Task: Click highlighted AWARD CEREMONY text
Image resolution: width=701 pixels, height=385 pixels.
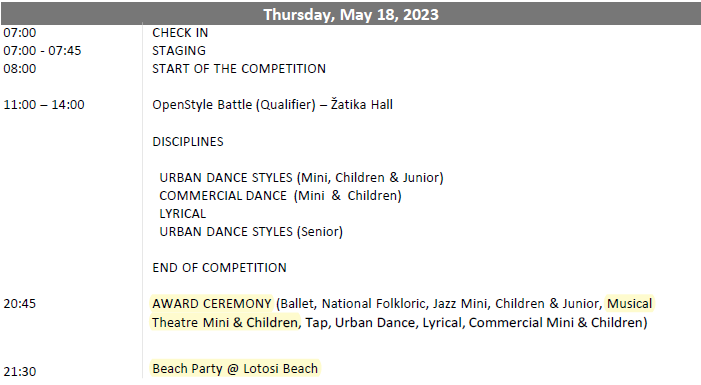Action: coord(211,304)
